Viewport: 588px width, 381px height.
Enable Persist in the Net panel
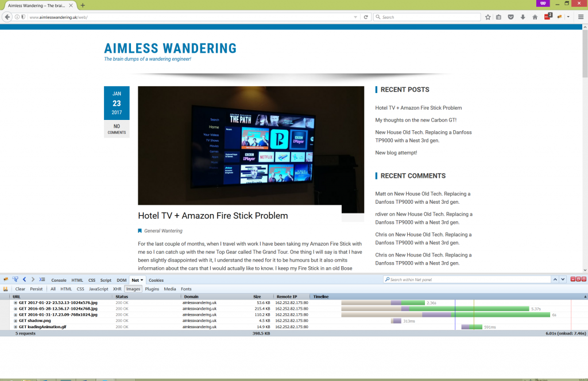pyautogui.click(x=37, y=289)
